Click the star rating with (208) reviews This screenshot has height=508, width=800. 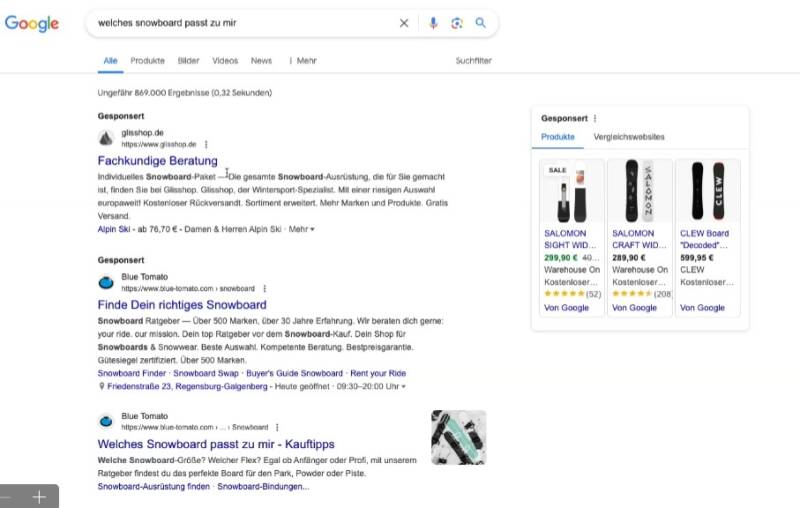click(641, 294)
